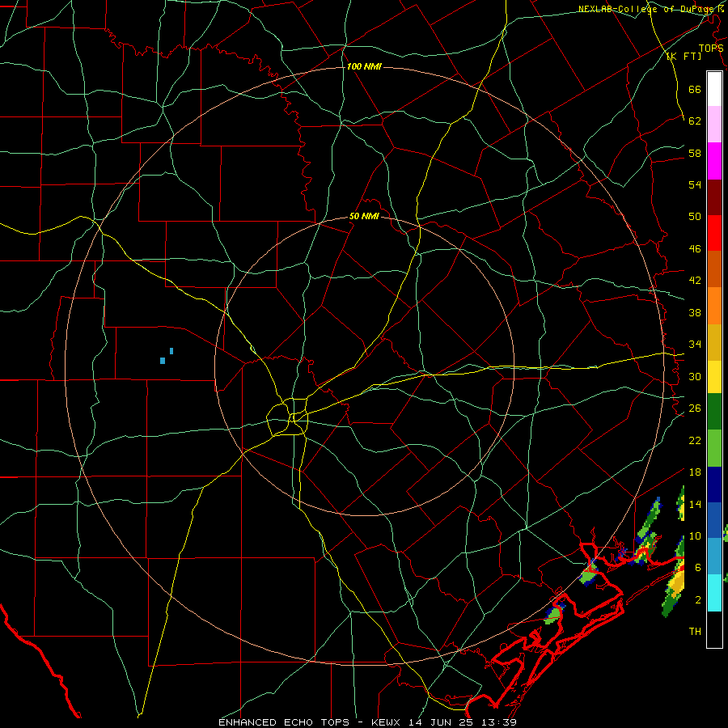Click the "38" legend value
Image resolution: width=728 pixels, height=728 pixels.
click(x=695, y=312)
